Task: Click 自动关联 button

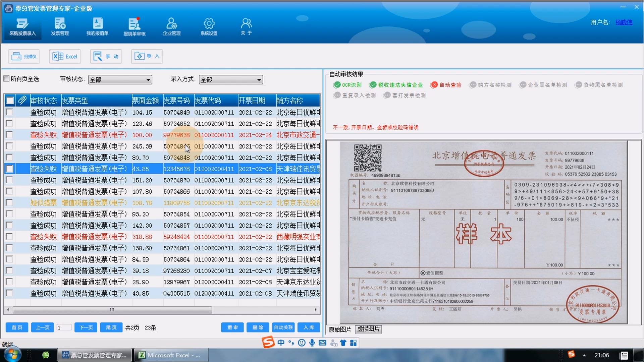Action: point(283,327)
